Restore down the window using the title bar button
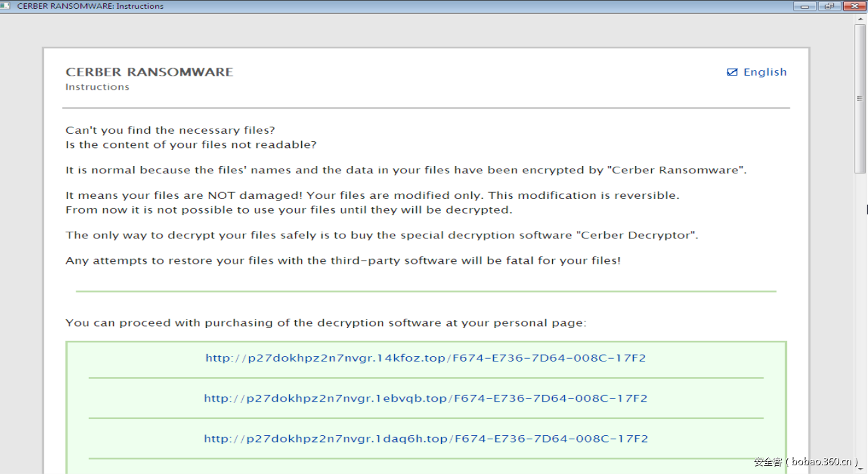This screenshot has height=474, width=868. click(x=829, y=6)
